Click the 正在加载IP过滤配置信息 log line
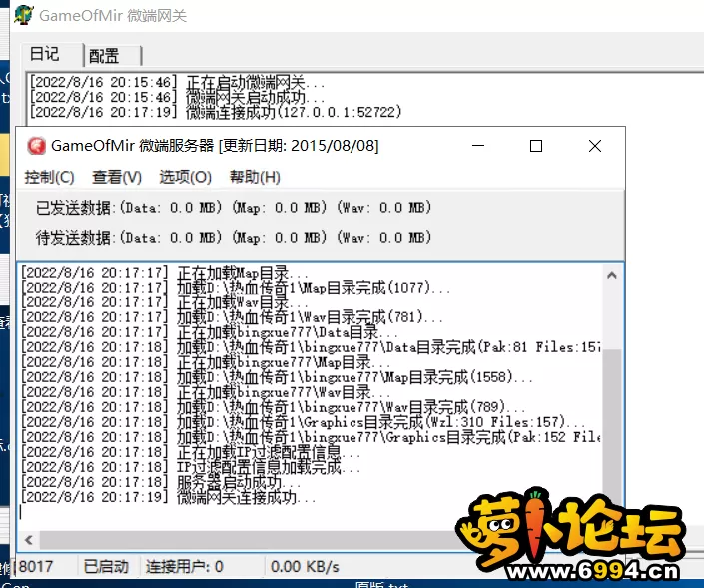The image size is (704, 588). [x=191, y=452]
